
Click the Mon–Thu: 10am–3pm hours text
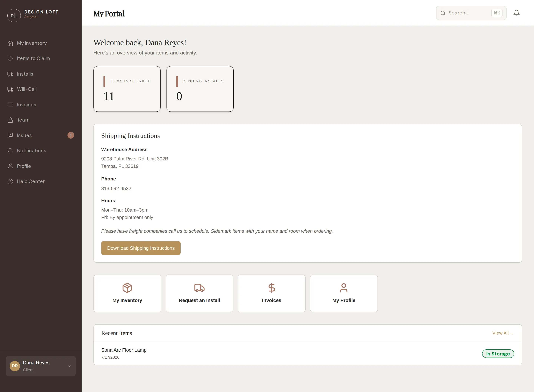point(125,210)
